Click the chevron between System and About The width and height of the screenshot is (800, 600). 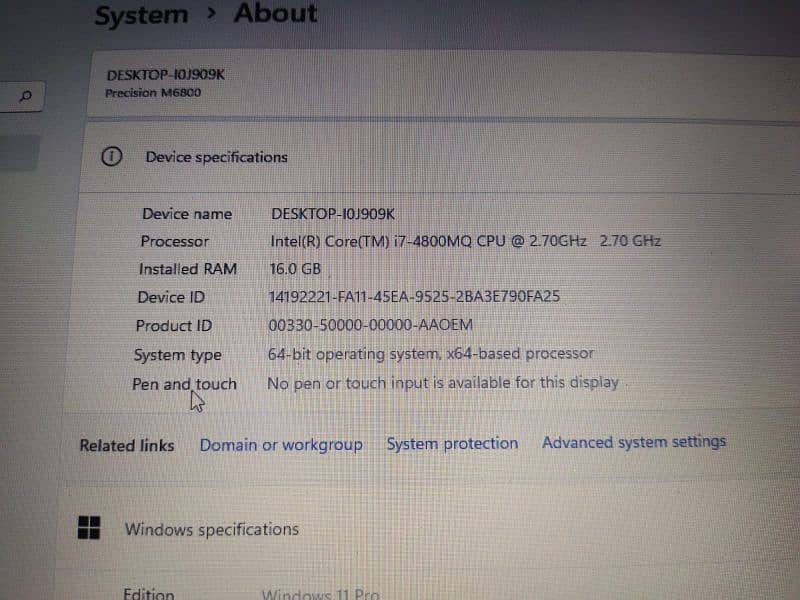click(x=211, y=14)
